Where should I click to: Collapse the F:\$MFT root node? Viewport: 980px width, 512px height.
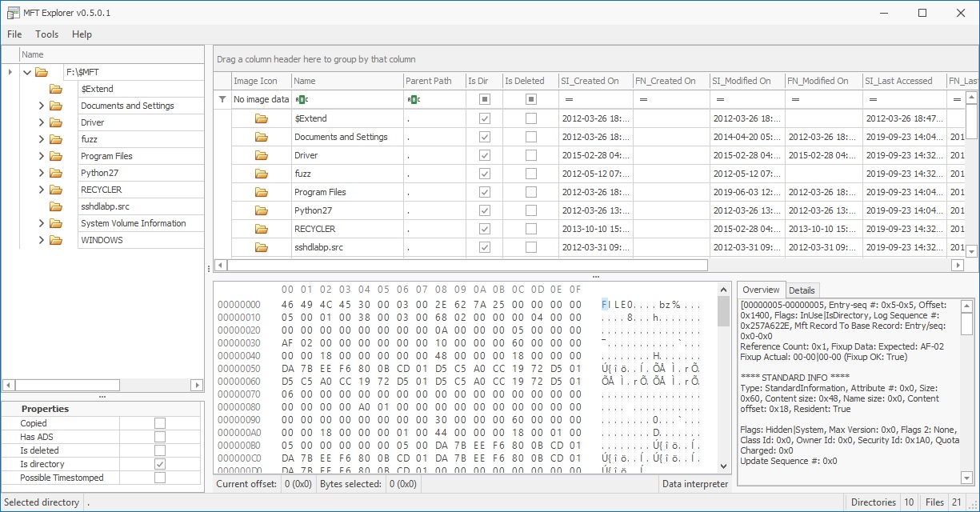pos(27,72)
